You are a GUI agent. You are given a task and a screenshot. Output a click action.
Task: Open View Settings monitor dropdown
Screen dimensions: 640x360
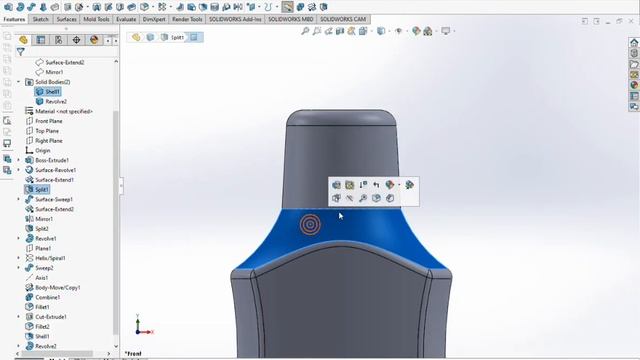pos(446,31)
